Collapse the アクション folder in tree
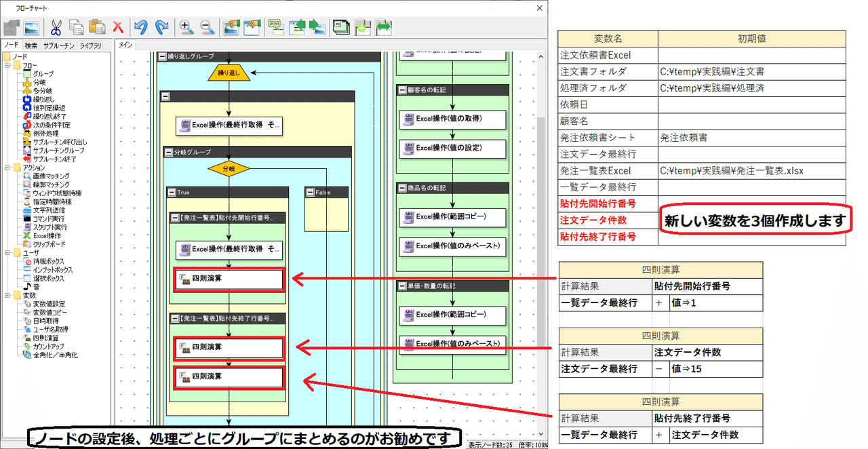Screen dimensions: 868x449 coord(7,168)
